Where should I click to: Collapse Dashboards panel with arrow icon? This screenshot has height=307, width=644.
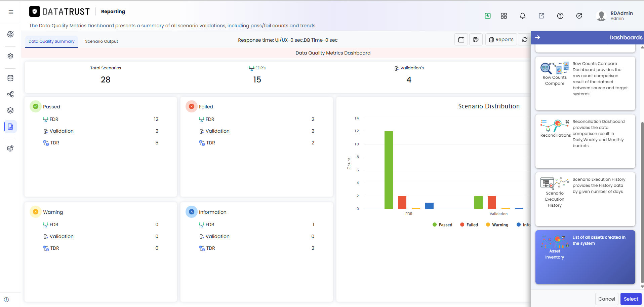coord(537,37)
